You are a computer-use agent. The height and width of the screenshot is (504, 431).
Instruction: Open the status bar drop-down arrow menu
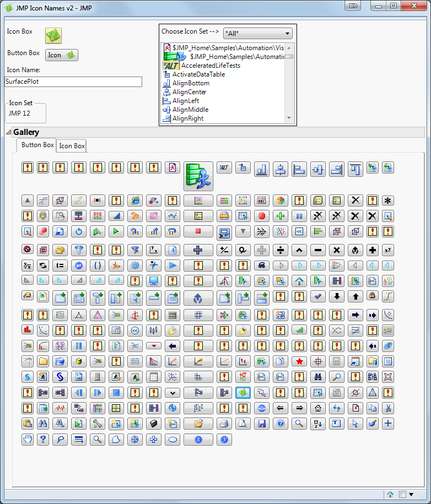coord(411,494)
